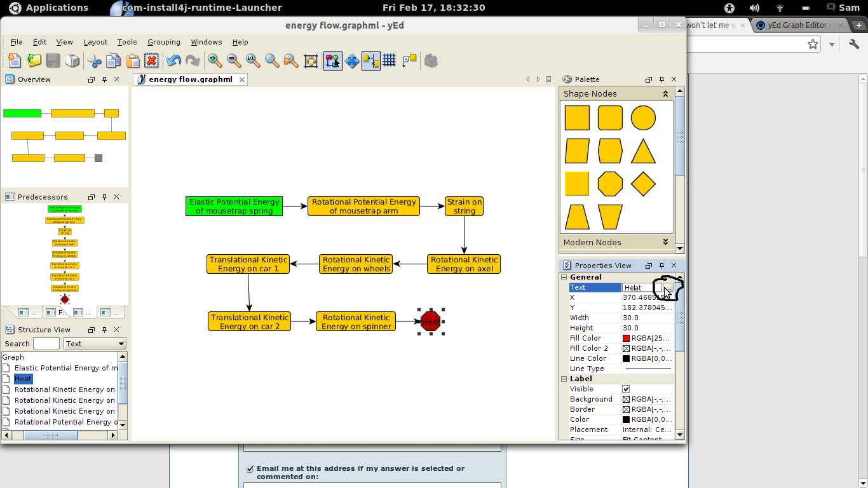
Task: Zoom in with the plus magnifier icon
Action: [x=215, y=60]
